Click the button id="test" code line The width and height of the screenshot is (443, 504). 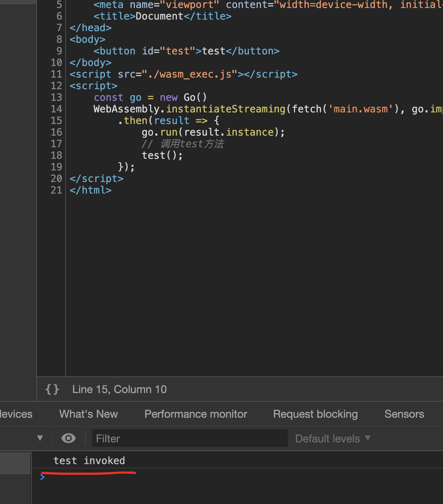pos(186,51)
